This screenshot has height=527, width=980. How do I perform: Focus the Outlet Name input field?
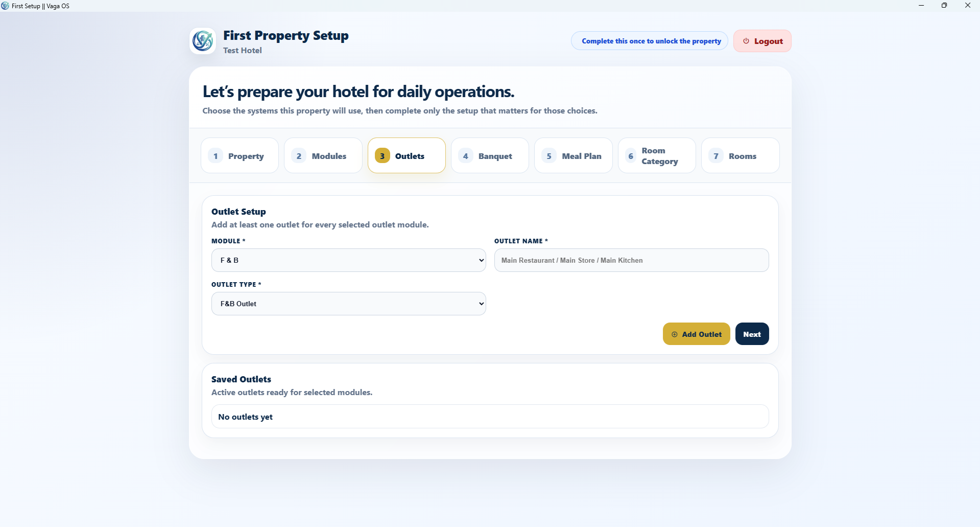(x=632, y=260)
